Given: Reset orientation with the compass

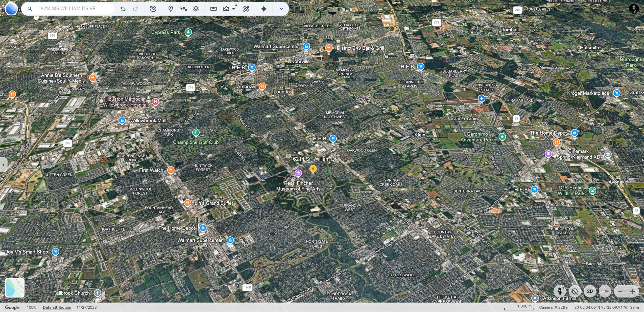Looking at the screenshot, I should tap(605, 292).
